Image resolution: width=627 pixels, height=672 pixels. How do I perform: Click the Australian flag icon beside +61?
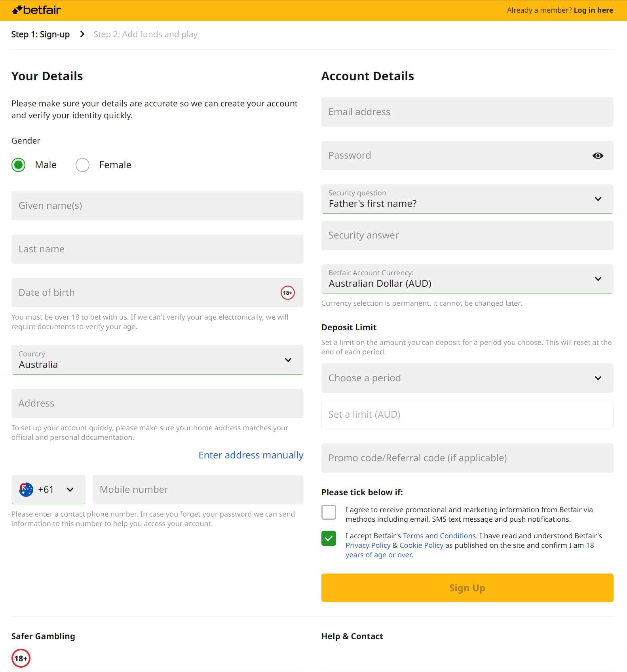coord(26,490)
